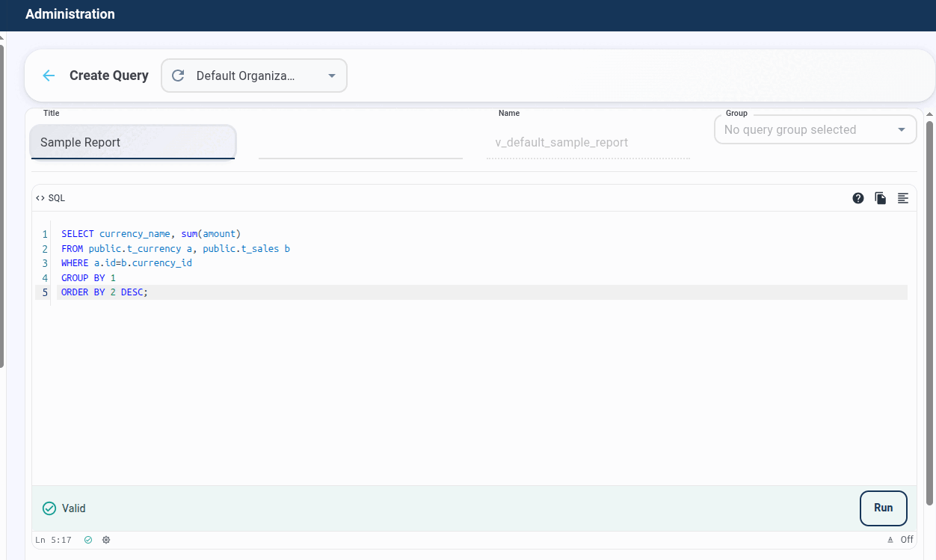Screen dimensions: 936x560
Task: Place cursor on SELECT currency_name line
Action: click(151, 234)
